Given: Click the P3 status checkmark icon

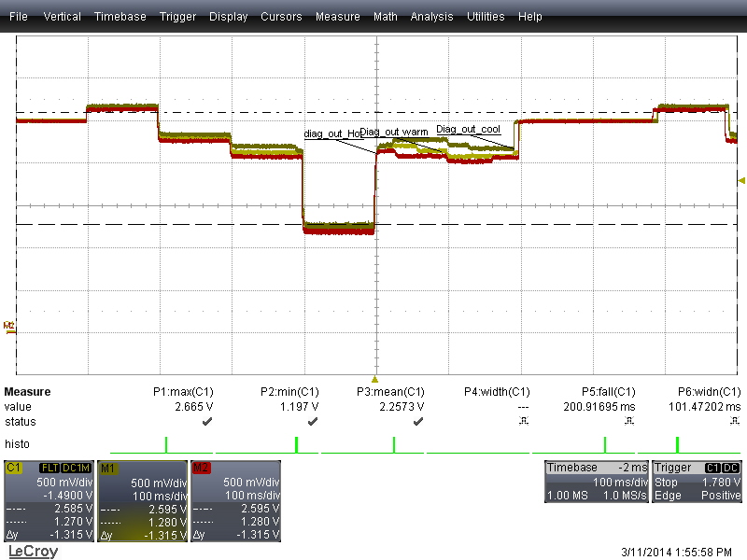Looking at the screenshot, I should click(418, 422).
